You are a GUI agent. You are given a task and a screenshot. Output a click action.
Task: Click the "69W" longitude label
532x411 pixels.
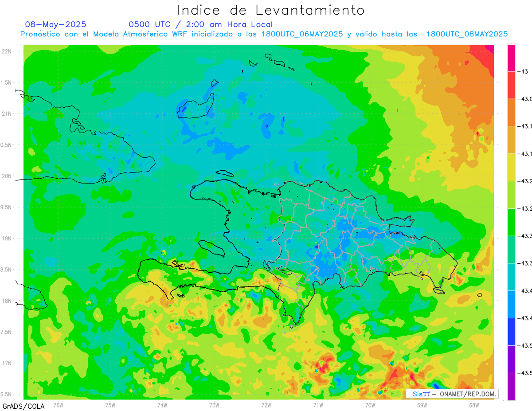coord(422,404)
